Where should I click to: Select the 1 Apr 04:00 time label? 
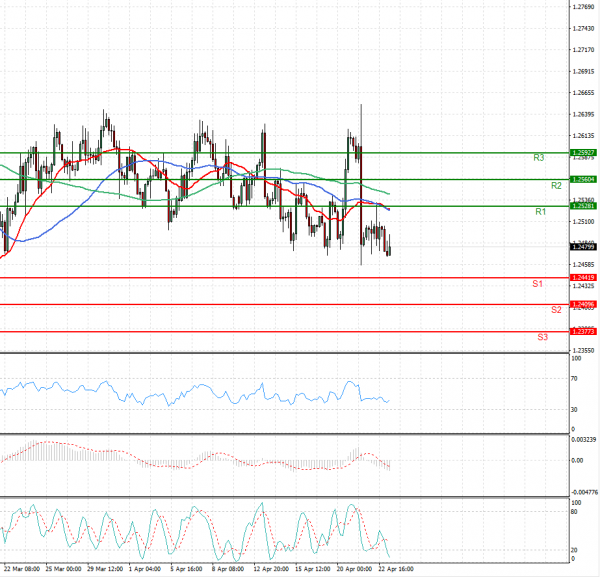(x=145, y=569)
